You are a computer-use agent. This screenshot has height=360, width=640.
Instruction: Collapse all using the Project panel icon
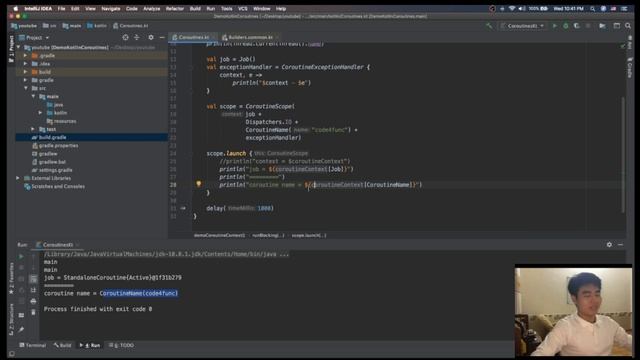137,38
